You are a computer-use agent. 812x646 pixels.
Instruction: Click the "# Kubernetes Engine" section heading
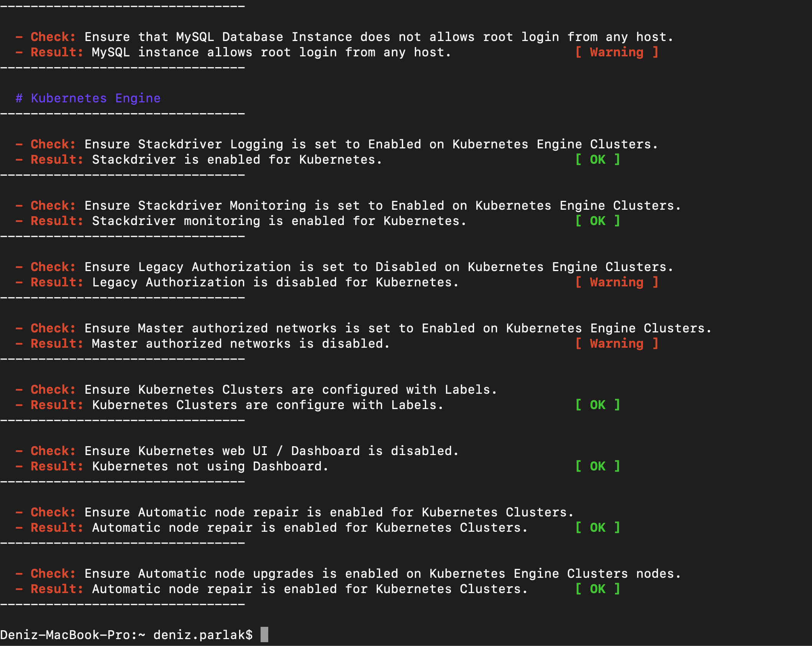(x=88, y=98)
